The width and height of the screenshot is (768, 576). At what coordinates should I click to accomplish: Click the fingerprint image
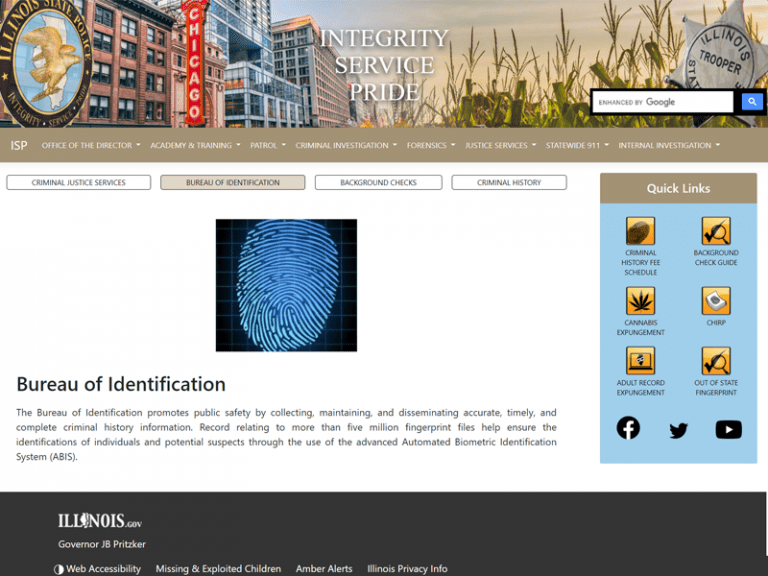[286, 285]
